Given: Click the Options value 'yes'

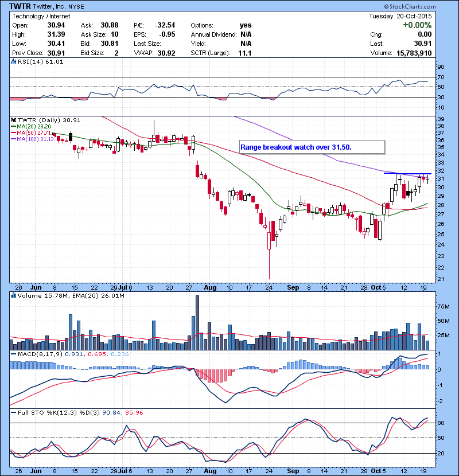Looking at the screenshot, I should click(x=246, y=25).
